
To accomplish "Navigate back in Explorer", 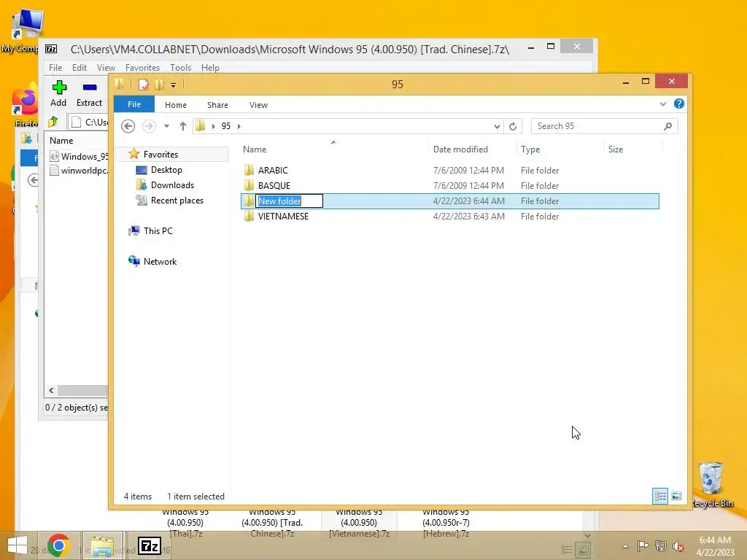I will [x=128, y=126].
